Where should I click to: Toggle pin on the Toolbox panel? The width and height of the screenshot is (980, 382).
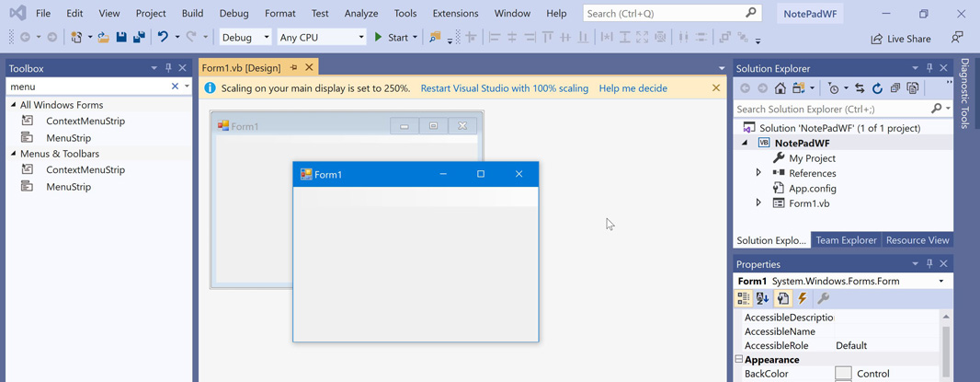(168, 68)
